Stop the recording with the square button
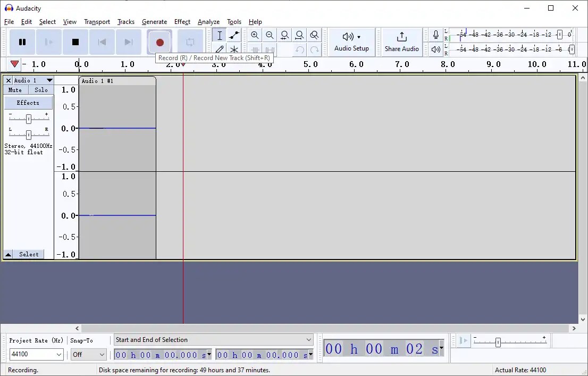588x376 pixels. coord(75,42)
